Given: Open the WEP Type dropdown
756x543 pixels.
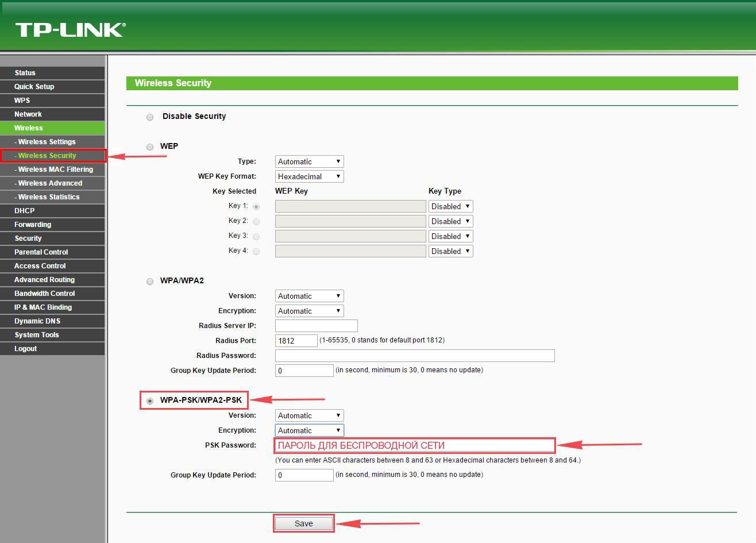Looking at the screenshot, I should pos(310,161).
